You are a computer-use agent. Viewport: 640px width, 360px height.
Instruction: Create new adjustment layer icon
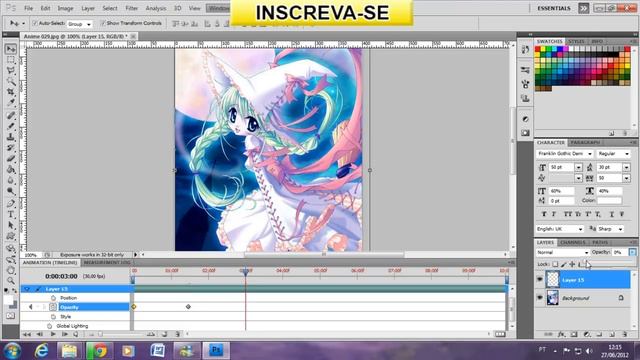[x=587, y=334]
